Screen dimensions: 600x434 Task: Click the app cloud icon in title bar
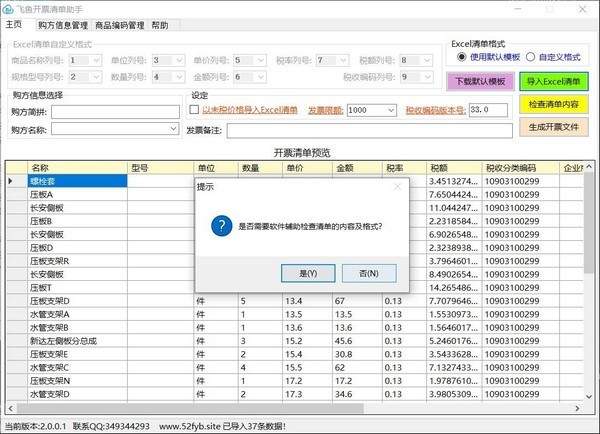point(9,8)
